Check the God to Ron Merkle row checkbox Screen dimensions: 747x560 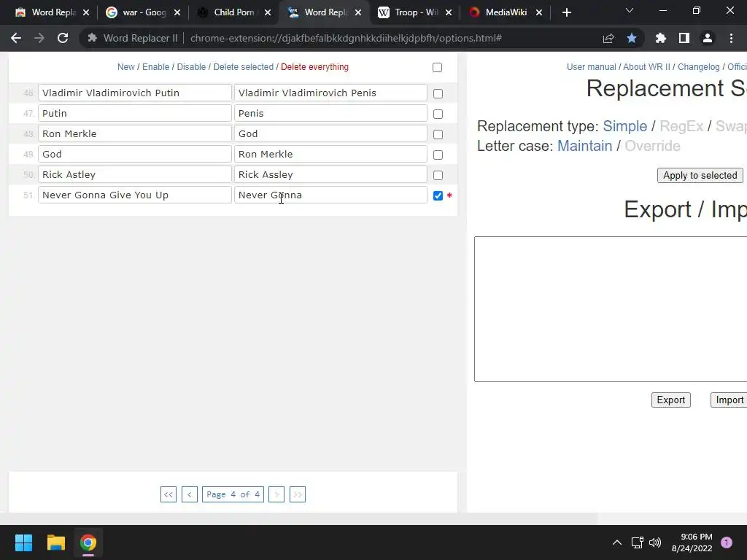[438, 155]
